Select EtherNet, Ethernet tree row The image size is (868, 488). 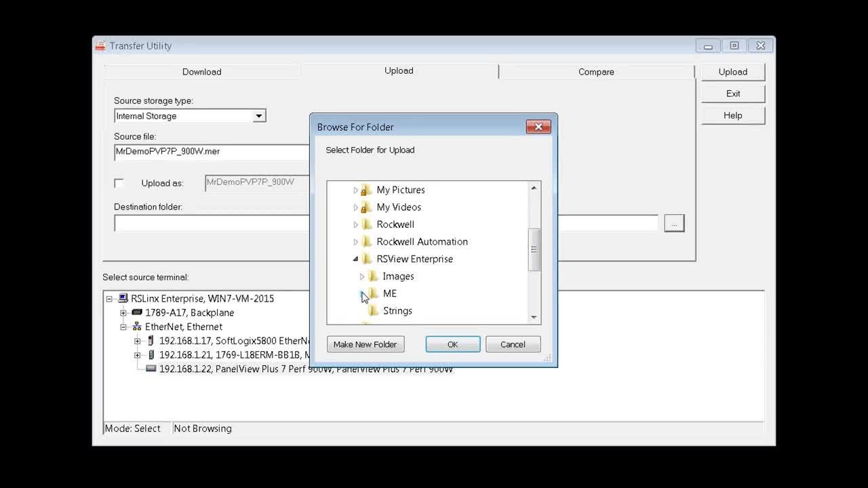(x=184, y=327)
